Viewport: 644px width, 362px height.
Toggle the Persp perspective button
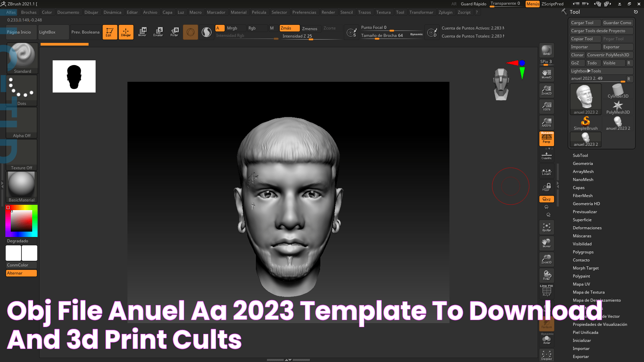tap(547, 139)
